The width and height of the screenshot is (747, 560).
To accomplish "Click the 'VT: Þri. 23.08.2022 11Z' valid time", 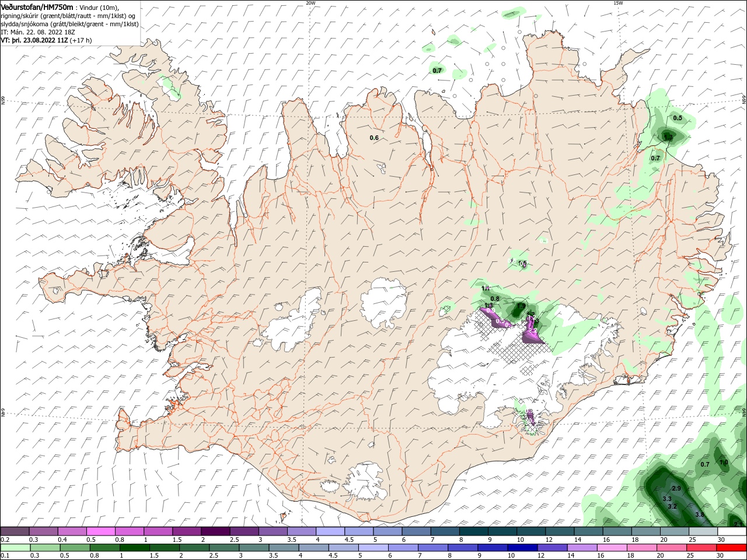I will (x=34, y=40).
